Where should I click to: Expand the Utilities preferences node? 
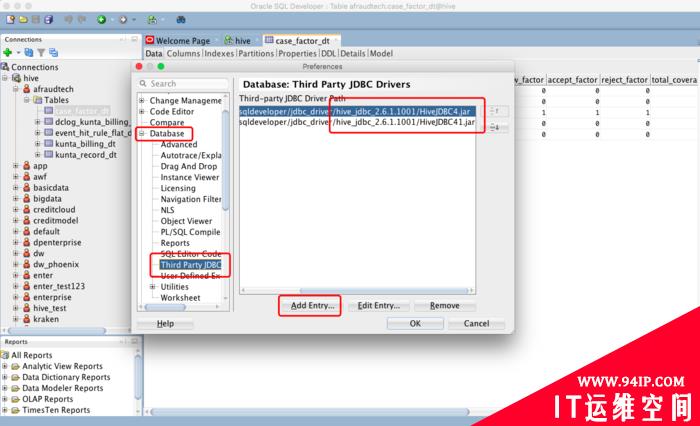point(153,287)
